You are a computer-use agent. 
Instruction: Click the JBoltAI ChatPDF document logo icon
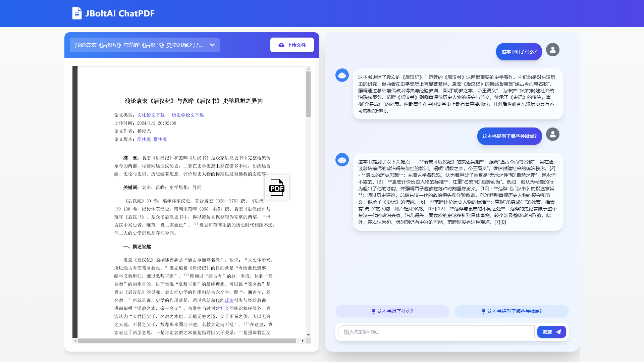77,13
